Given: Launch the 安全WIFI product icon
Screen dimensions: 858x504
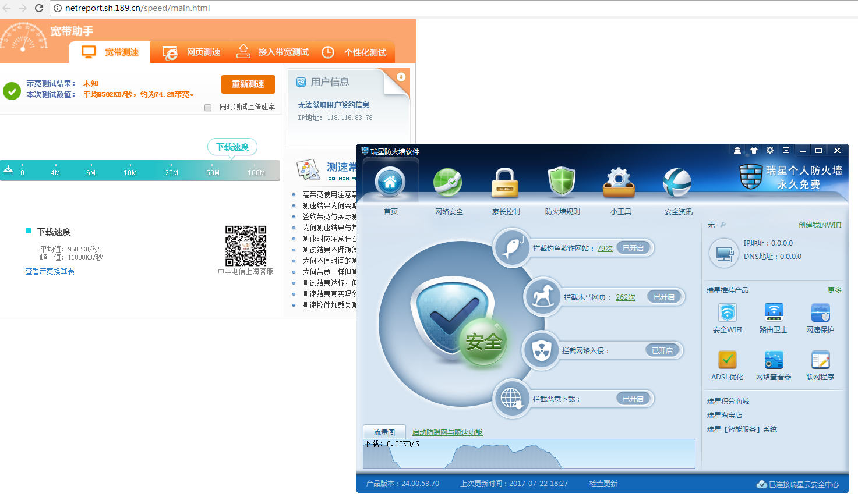Looking at the screenshot, I should click(728, 313).
